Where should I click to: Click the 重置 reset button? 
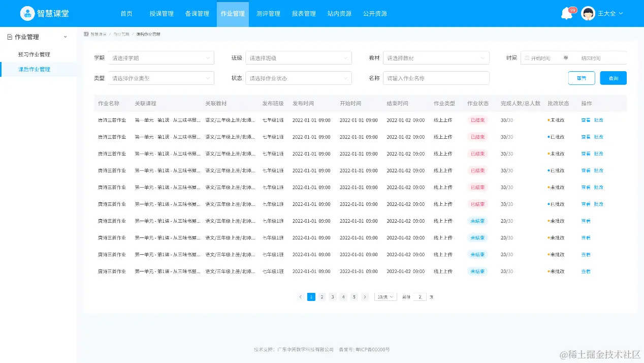[x=582, y=78]
